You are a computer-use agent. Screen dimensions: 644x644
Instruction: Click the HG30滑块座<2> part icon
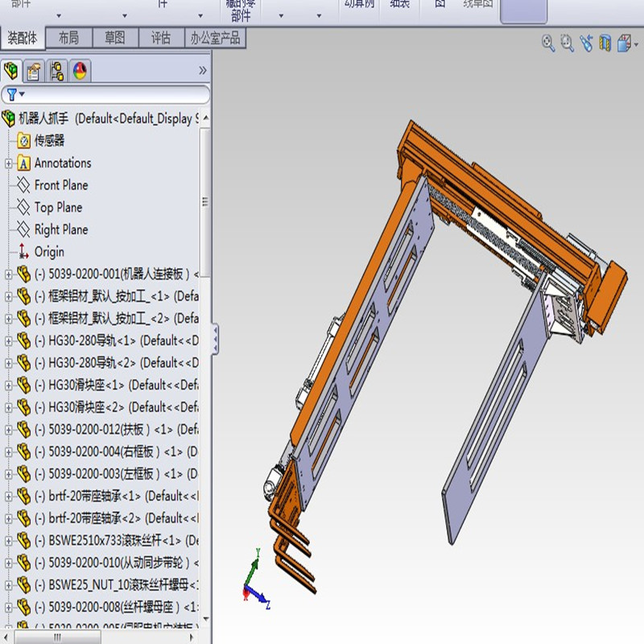click(24, 407)
